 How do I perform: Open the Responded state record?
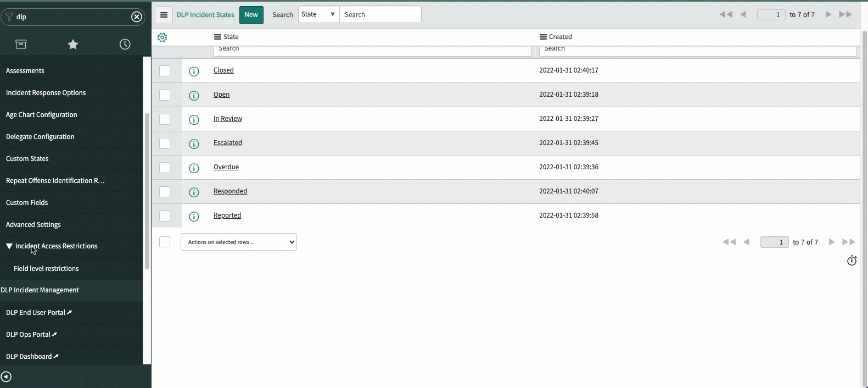point(230,191)
